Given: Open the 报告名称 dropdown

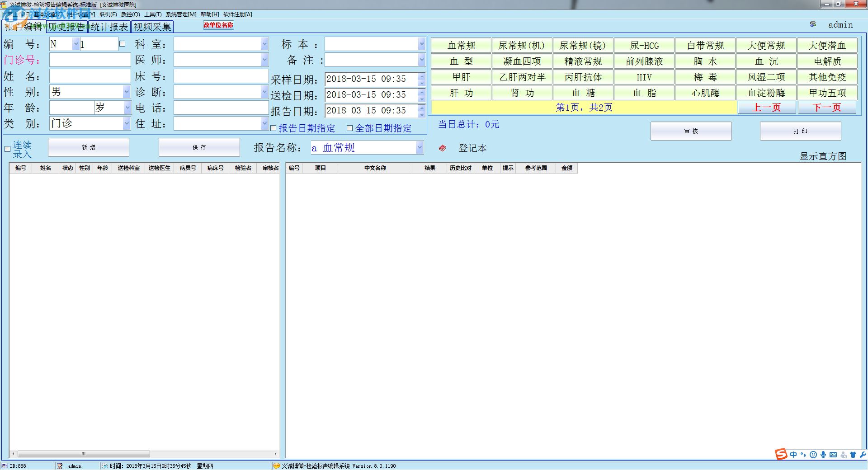Looking at the screenshot, I should (420, 147).
